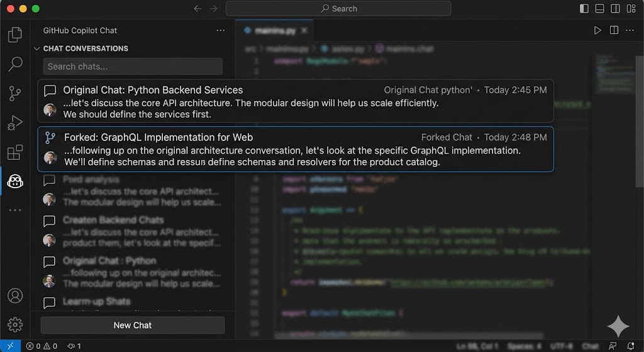The image size is (644, 352).
Task: Open the blurred 'Original Chat : Python' conversation
Action: 133,272
